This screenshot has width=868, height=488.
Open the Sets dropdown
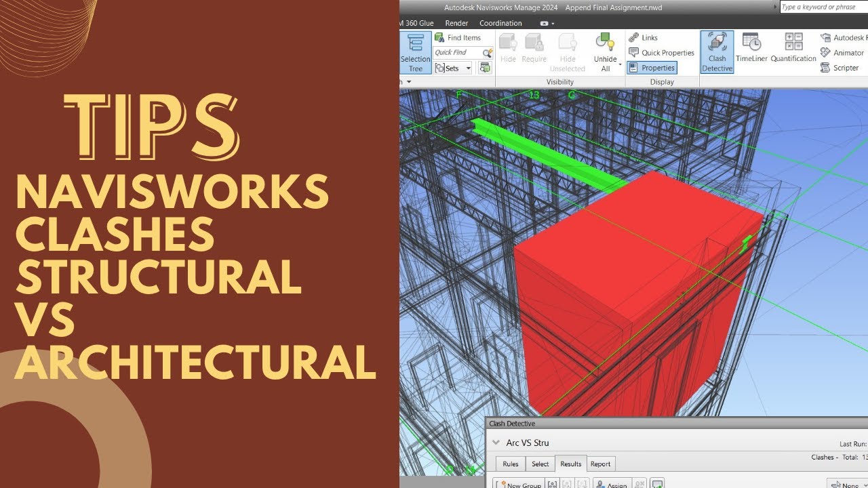(453, 68)
